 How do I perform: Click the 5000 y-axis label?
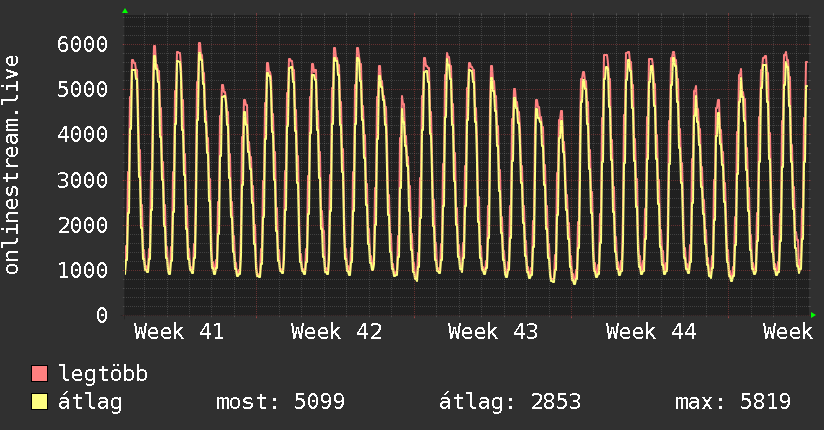[x=83, y=89]
